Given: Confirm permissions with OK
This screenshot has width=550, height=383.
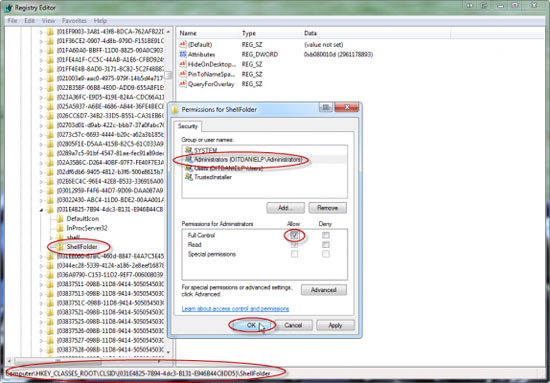Looking at the screenshot, I should (251, 325).
